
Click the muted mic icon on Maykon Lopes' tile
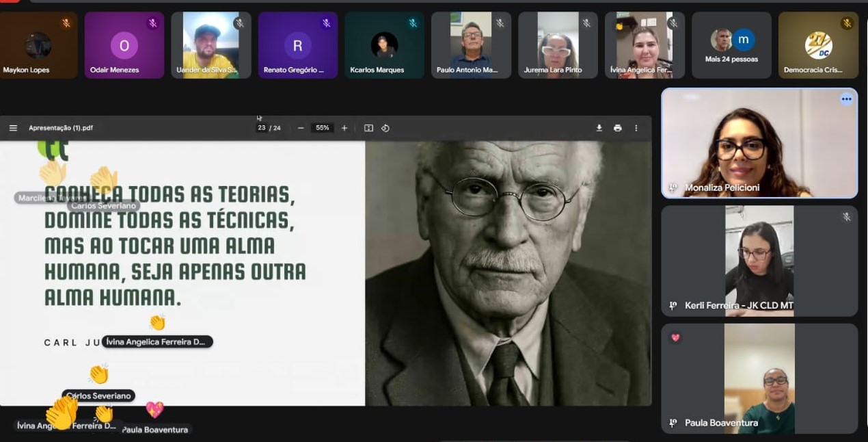pos(66,23)
